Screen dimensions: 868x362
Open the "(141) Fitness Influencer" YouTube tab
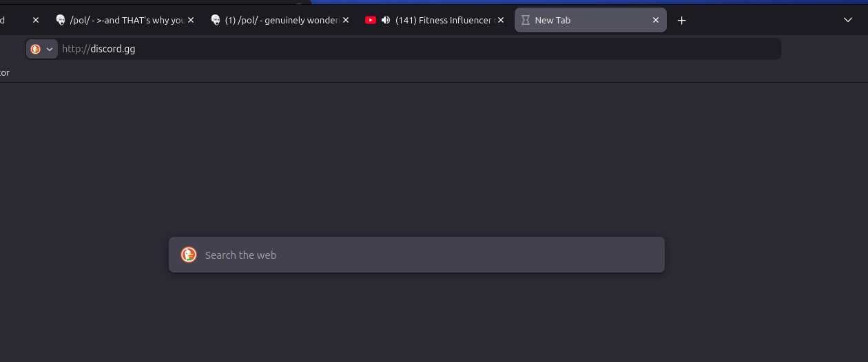(x=443, y=20)
